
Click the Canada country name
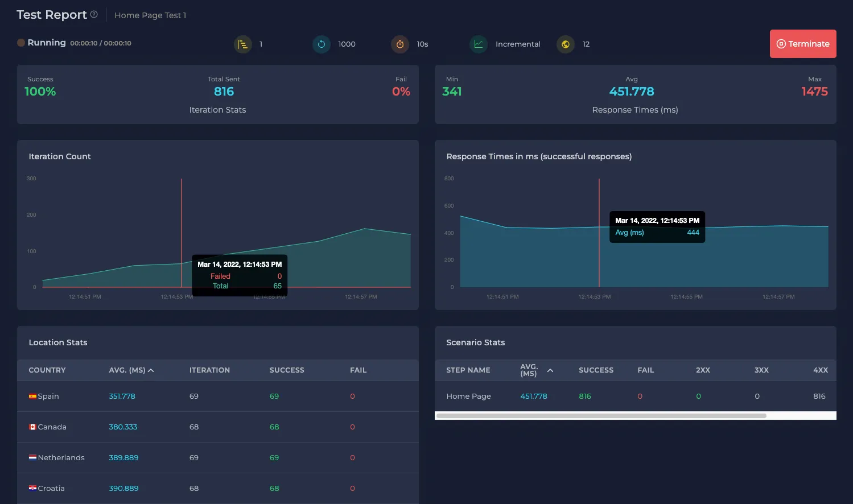52,427
